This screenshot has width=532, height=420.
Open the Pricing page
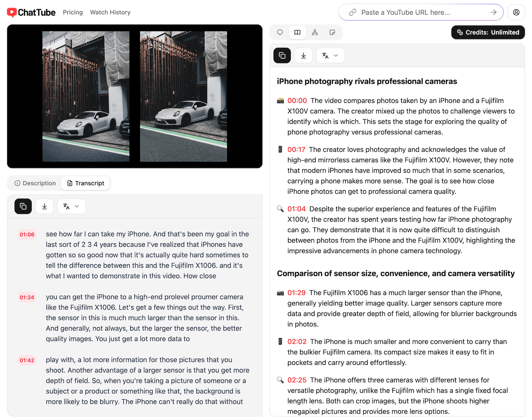pyautogui.click(x=73, y=12)
